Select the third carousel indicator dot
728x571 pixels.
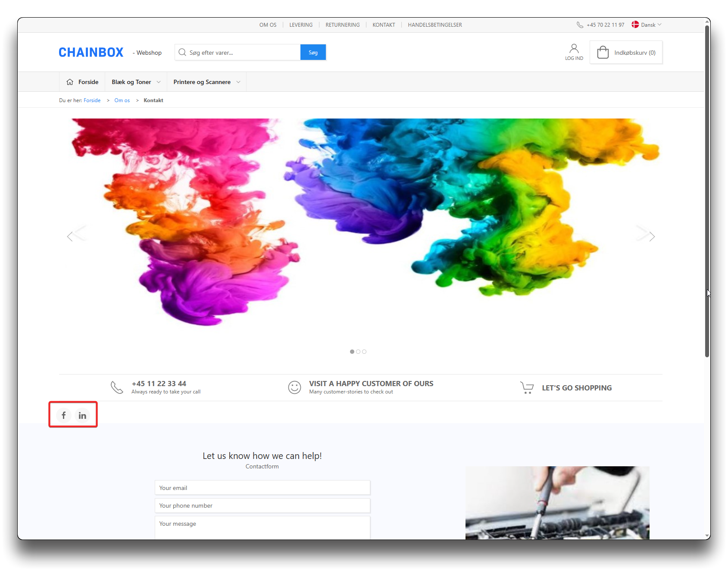tap(364, 352)
